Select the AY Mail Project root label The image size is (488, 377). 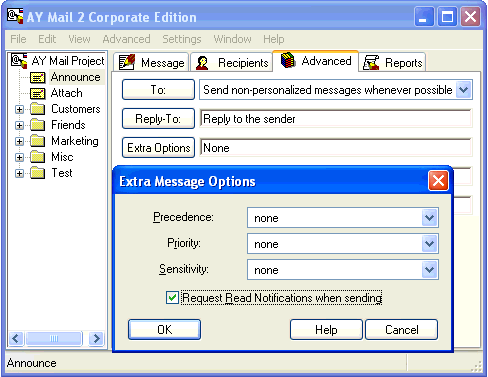pos(68,61)
